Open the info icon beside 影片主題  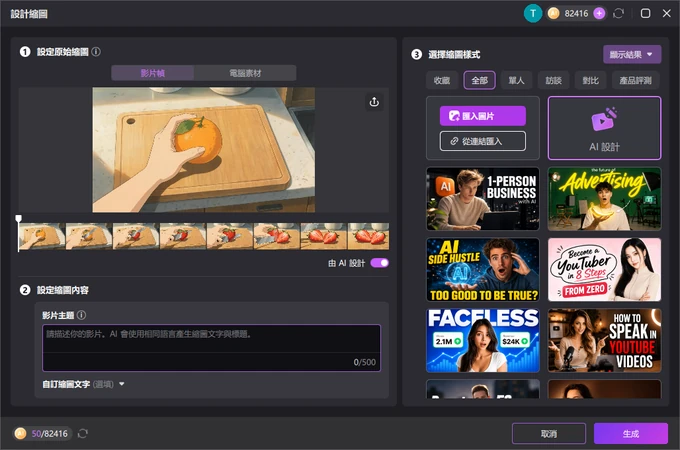(82, 315)
